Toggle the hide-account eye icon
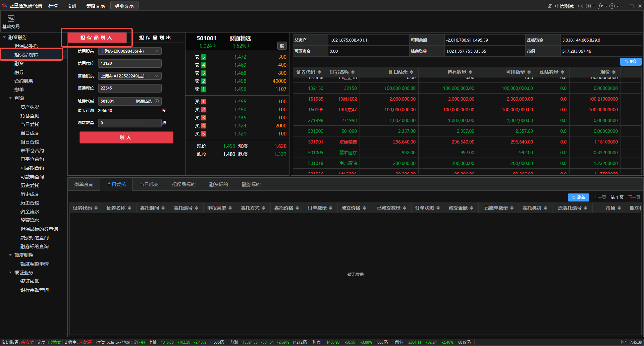Screen dimensions: 644x346 tap(550, 6)
